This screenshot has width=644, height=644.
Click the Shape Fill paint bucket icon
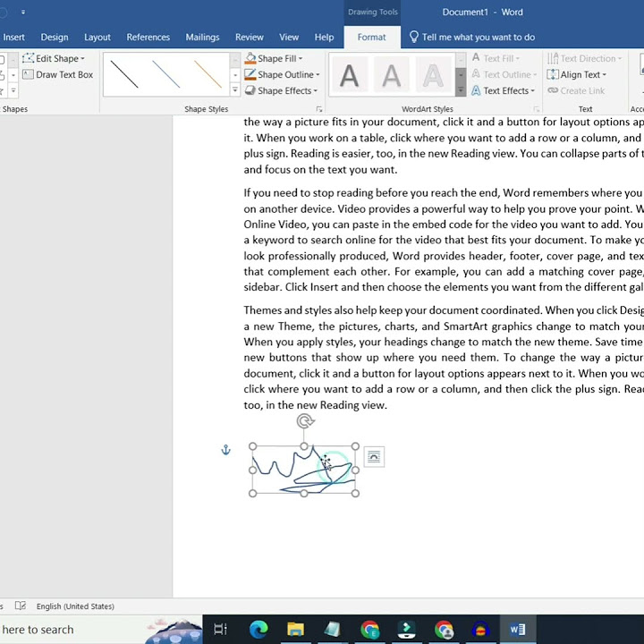250,58
